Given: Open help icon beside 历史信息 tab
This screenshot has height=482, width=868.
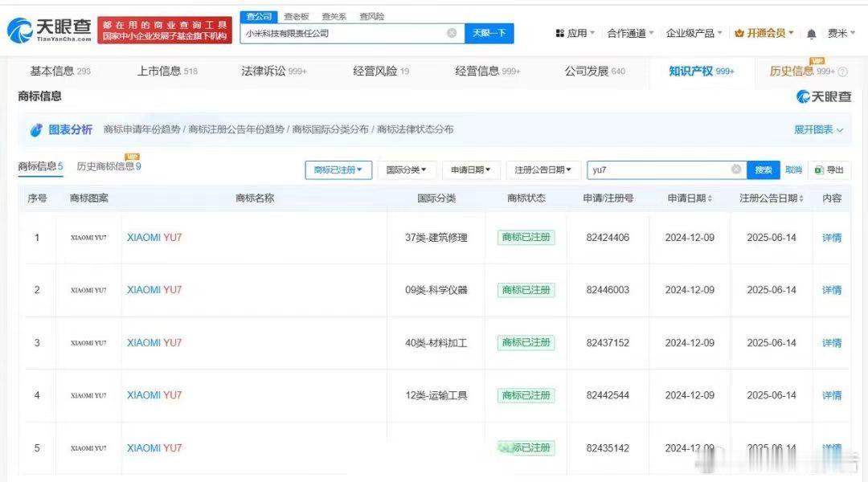Looking at the screenshot, I should [842, 71].
